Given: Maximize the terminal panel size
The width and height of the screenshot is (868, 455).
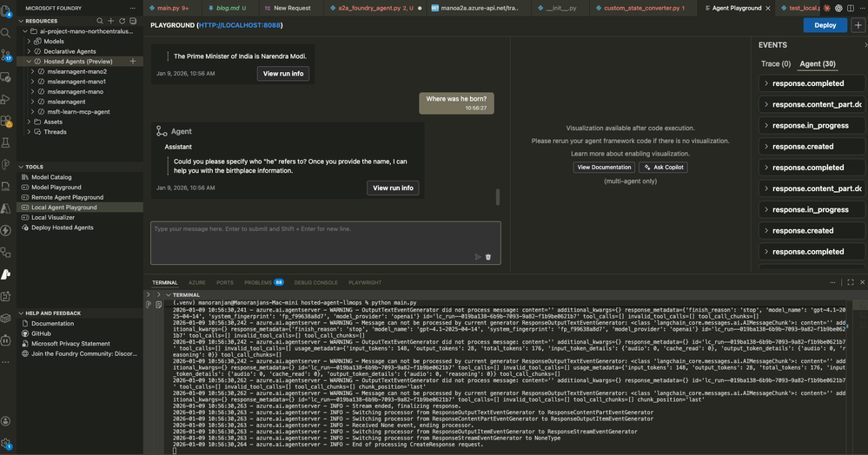Looking at the screenshot, I should tap(851, 282).
